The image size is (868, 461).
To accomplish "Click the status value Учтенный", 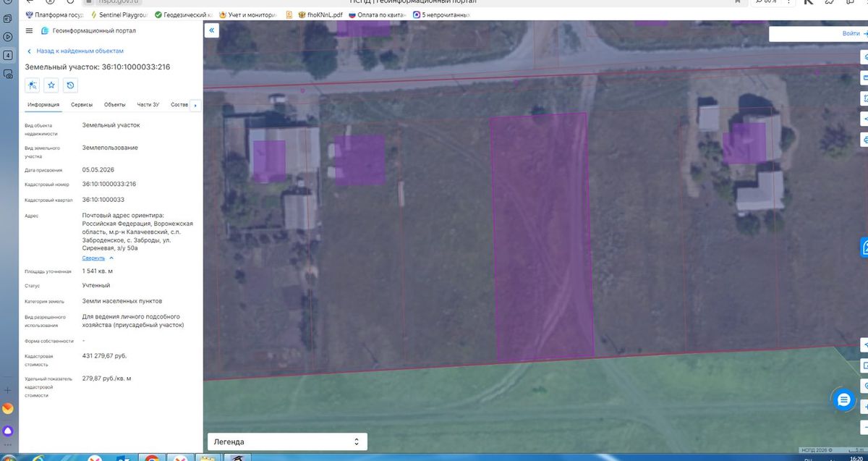I will pyautogui.click(x=96, y=285).
